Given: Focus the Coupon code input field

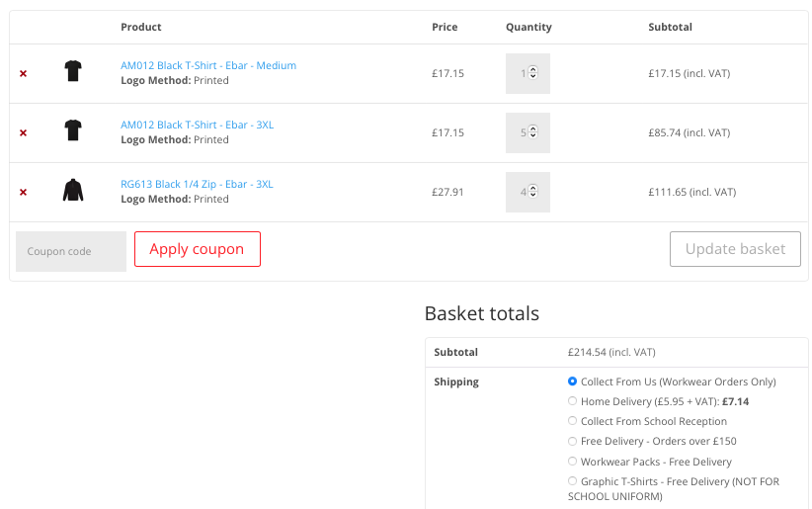Looking at the screenshot, I should pos(71,251).
